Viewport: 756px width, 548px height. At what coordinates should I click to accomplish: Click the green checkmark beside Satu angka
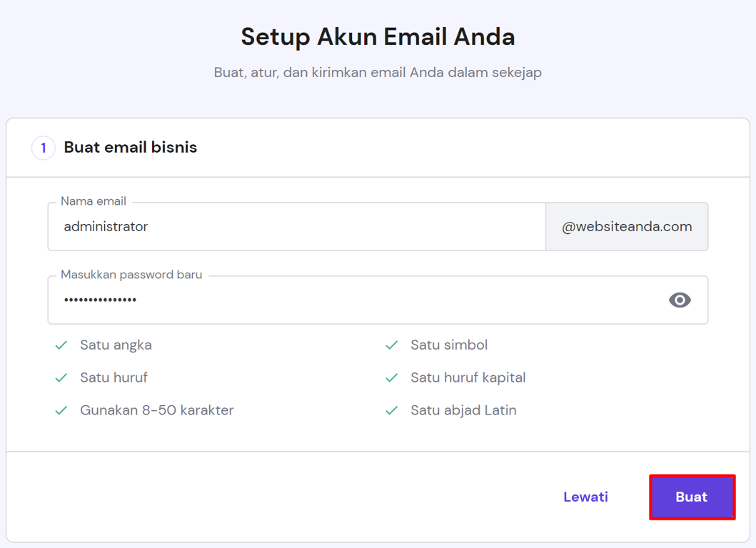[x=61, y=345]
